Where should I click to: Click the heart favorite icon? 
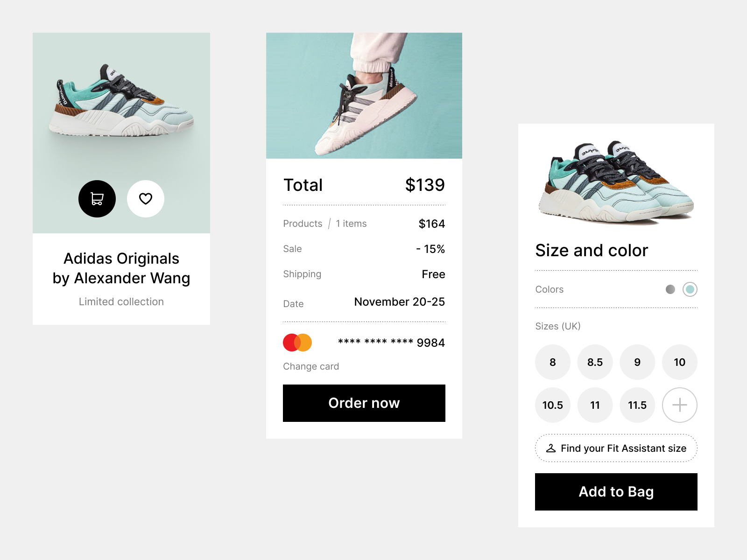(146, 199)
